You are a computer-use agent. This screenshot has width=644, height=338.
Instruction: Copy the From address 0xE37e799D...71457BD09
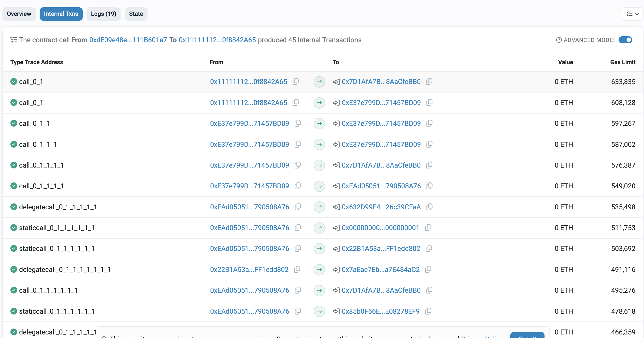coord(297,123)
